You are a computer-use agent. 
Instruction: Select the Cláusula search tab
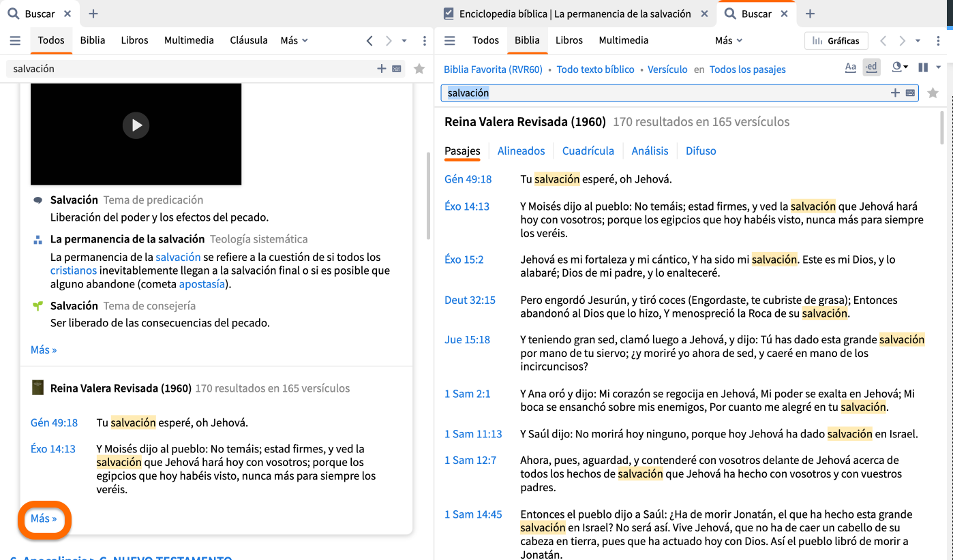[249, 40]
